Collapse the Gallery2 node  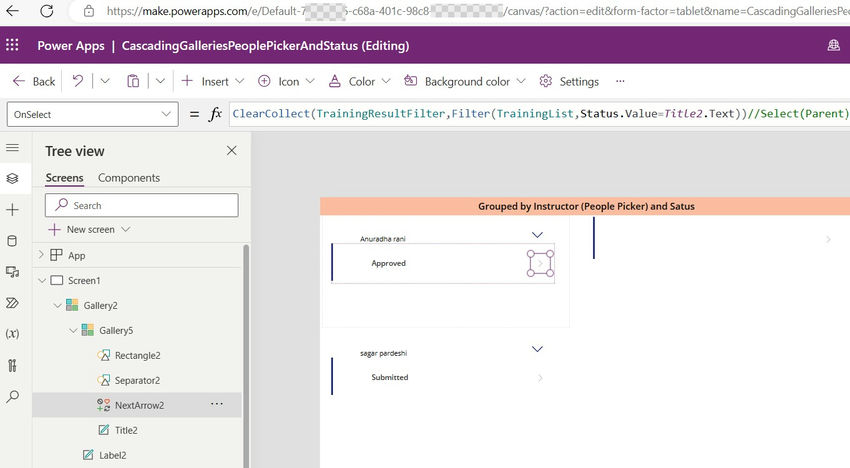coord(57,305)
